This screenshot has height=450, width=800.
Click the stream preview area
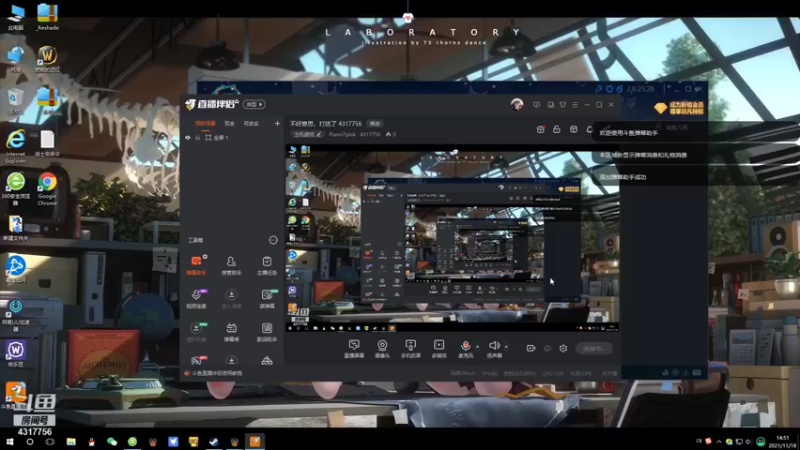(x=452, y=238)
